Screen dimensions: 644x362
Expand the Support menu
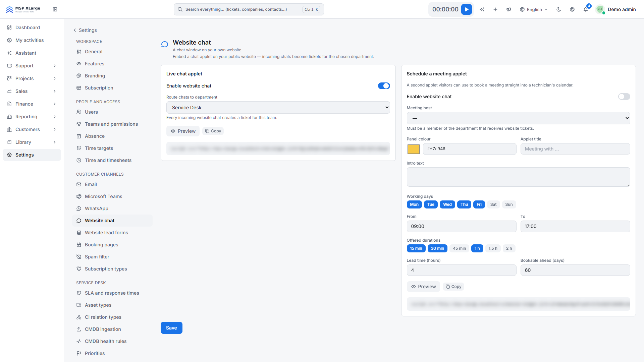[x=32, y=66]
